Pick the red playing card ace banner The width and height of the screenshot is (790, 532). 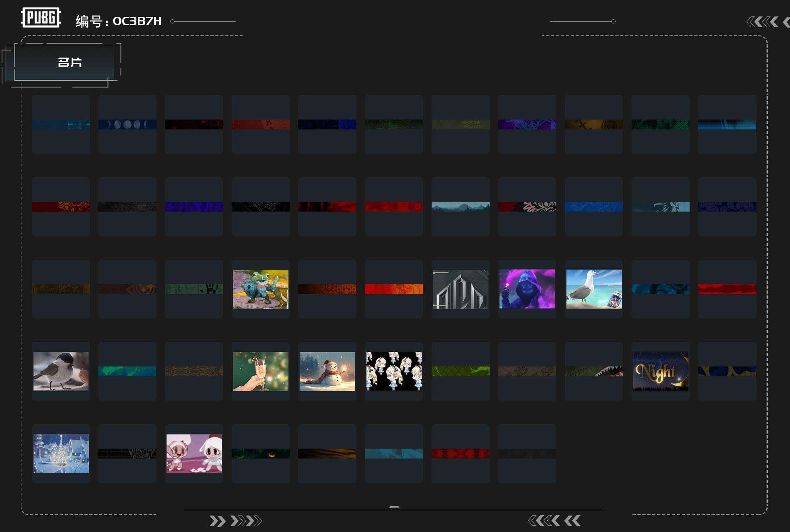point(260,124)
